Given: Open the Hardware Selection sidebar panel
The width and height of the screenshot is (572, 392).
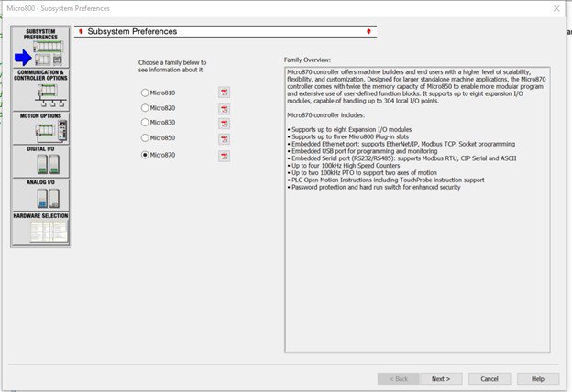Looking at the screenshot, I should (x=40, y=228).
